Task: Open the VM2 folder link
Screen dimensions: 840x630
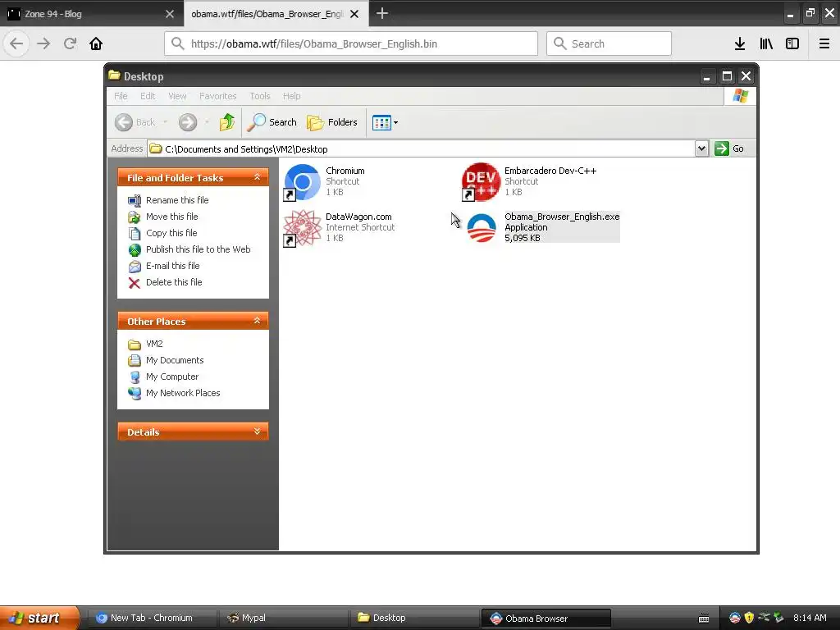Action: (145, 344)
